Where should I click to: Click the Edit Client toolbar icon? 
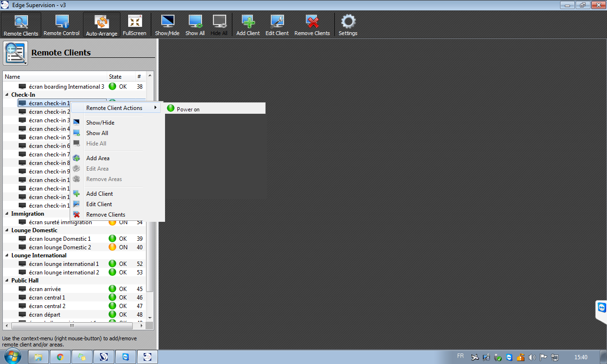tap(277, 25)
